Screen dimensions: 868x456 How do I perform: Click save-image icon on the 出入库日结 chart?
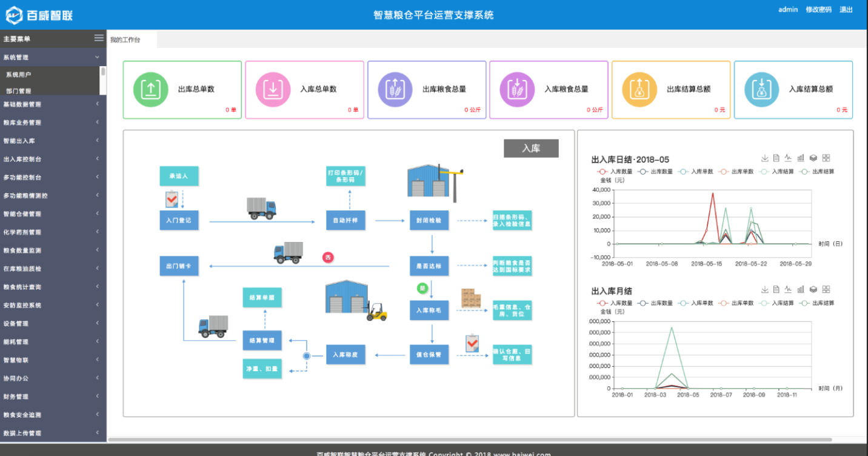(765, 158)
